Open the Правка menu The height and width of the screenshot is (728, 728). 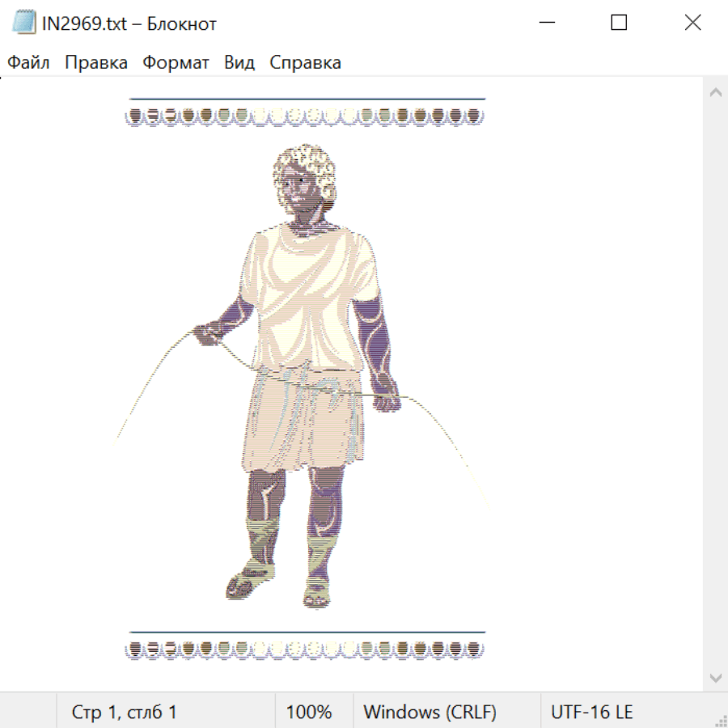pos(96,63)
